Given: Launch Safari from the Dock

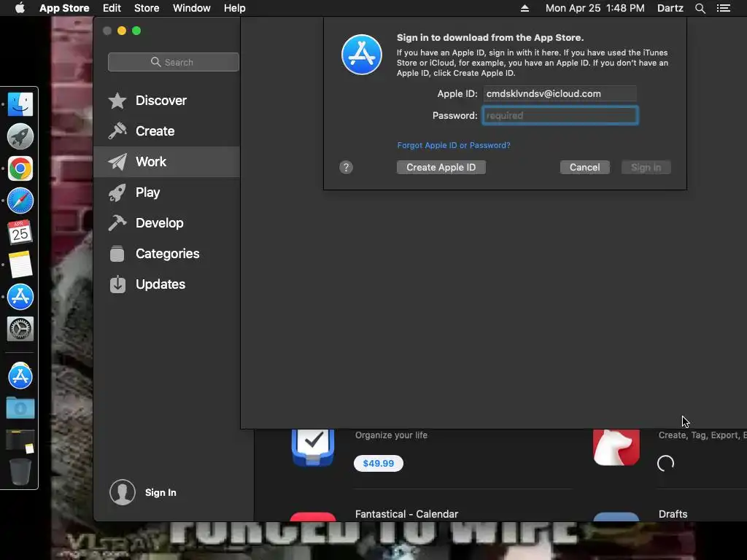Looking at the screenshot, I should pyautogui.click(x=20, y=201).
